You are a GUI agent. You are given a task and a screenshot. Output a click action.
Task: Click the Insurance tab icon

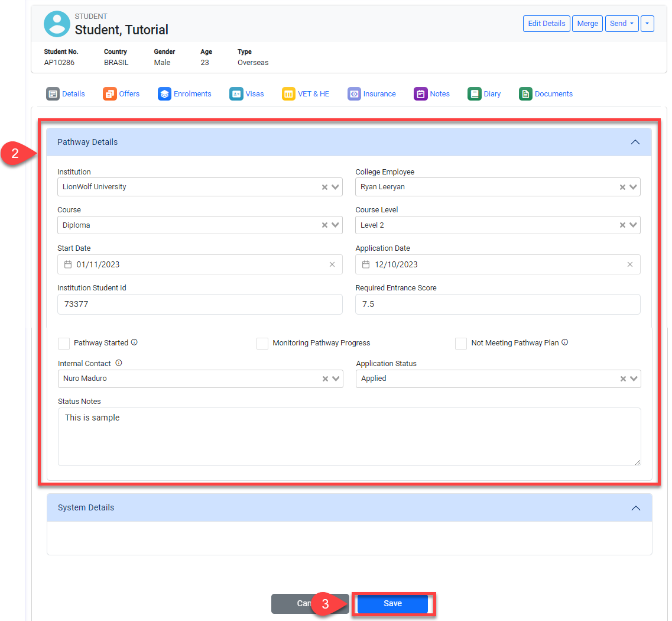click(x=354, y=94)
